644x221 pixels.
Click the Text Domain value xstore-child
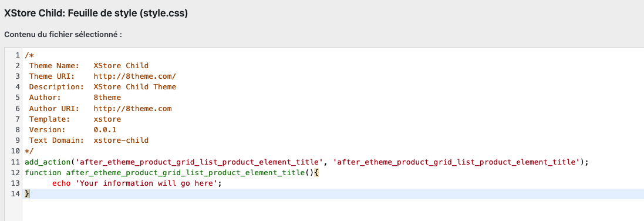tap(121, 140)
